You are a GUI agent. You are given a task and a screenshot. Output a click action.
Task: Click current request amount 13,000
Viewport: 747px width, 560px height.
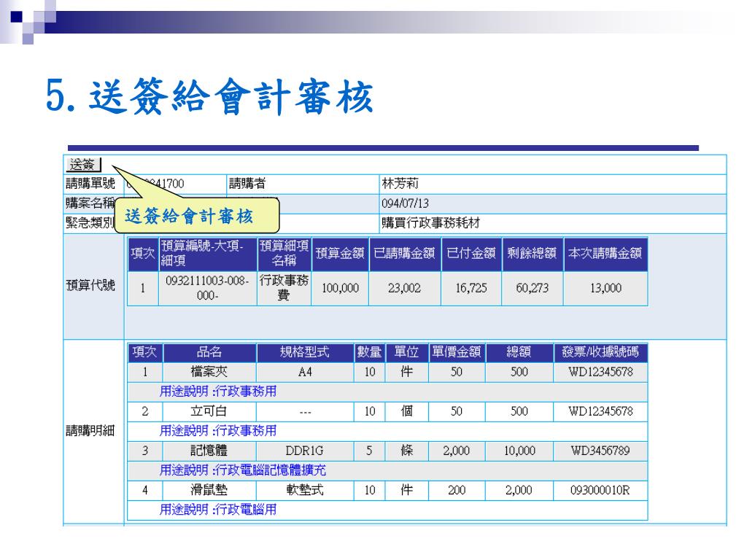[605, 288]
